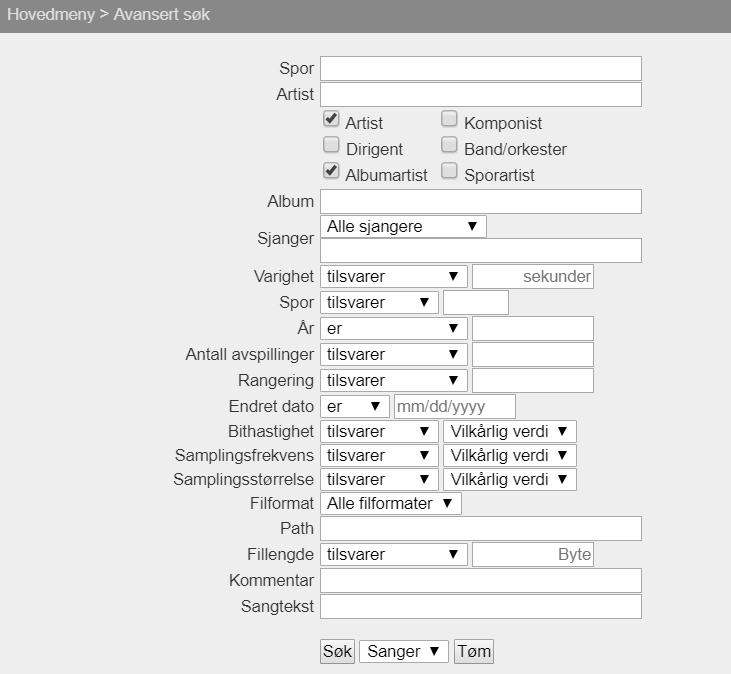Select the Path text field

480,528
